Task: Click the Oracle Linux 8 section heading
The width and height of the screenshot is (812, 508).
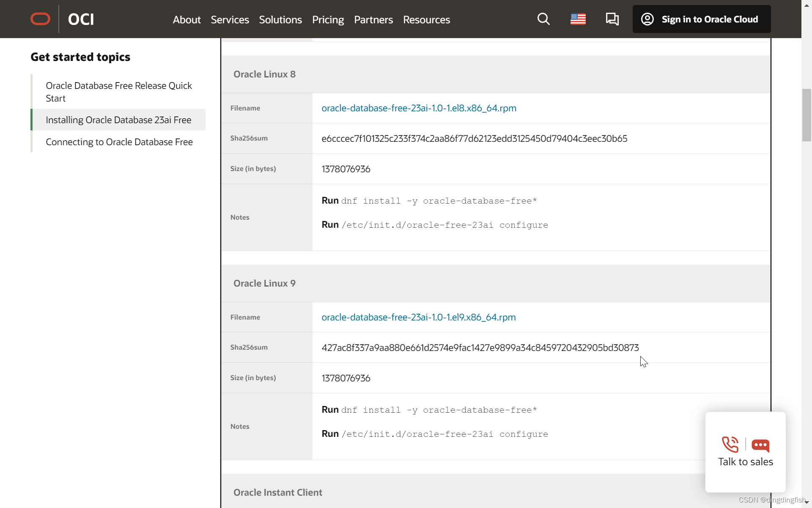Action: (264, 74)
